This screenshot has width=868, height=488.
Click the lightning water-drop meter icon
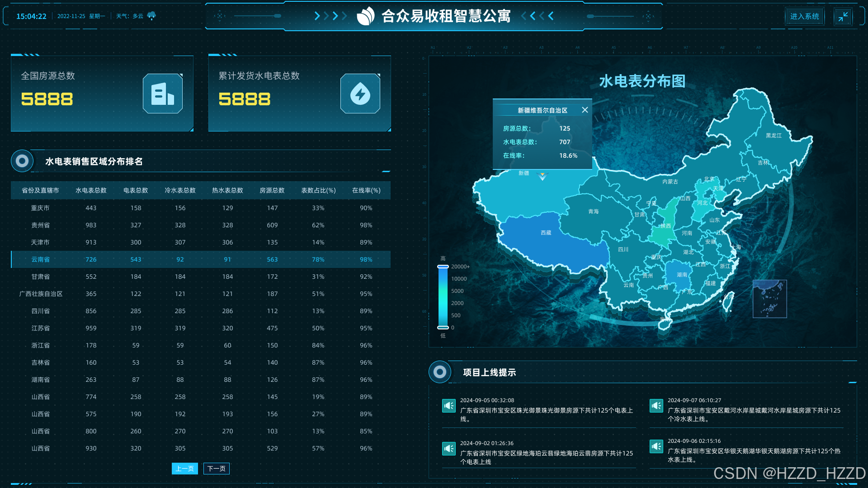(x=360, y=94)
